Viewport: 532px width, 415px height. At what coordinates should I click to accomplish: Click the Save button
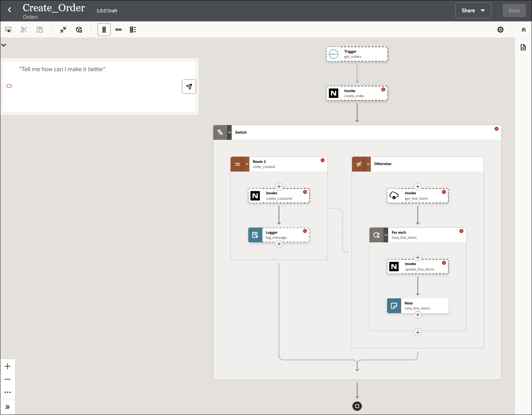[x=514, y=10]
